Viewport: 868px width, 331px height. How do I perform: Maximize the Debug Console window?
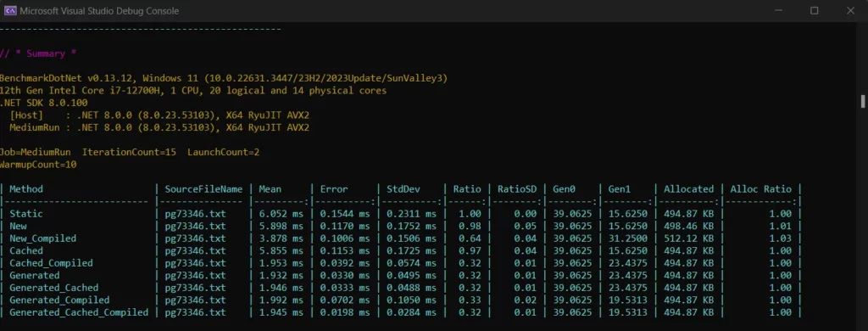pos(815,10)
